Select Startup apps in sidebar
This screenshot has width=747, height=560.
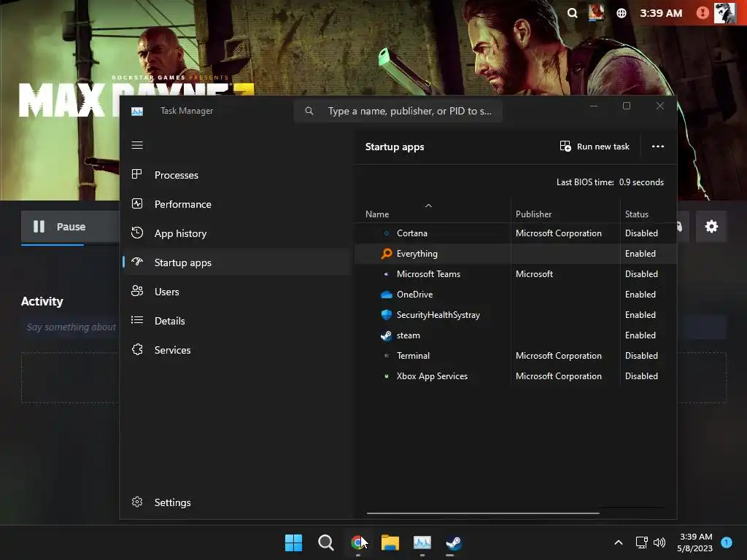[236, 262]
